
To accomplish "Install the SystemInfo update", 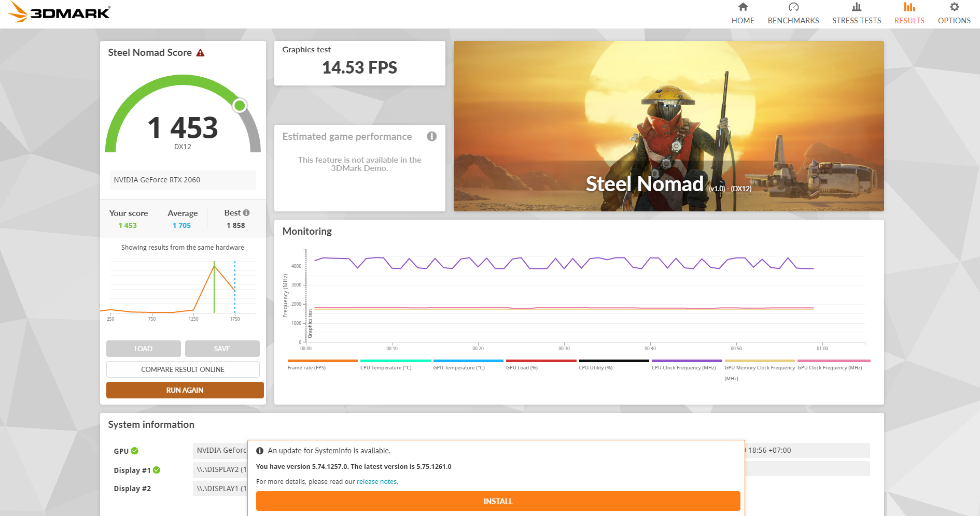I will (498, 501).
